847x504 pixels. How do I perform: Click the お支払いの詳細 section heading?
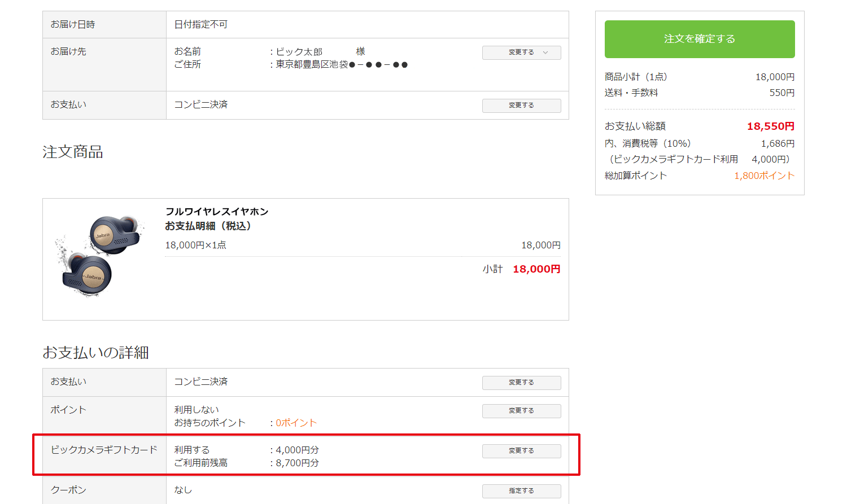click(x=96, y=353)
